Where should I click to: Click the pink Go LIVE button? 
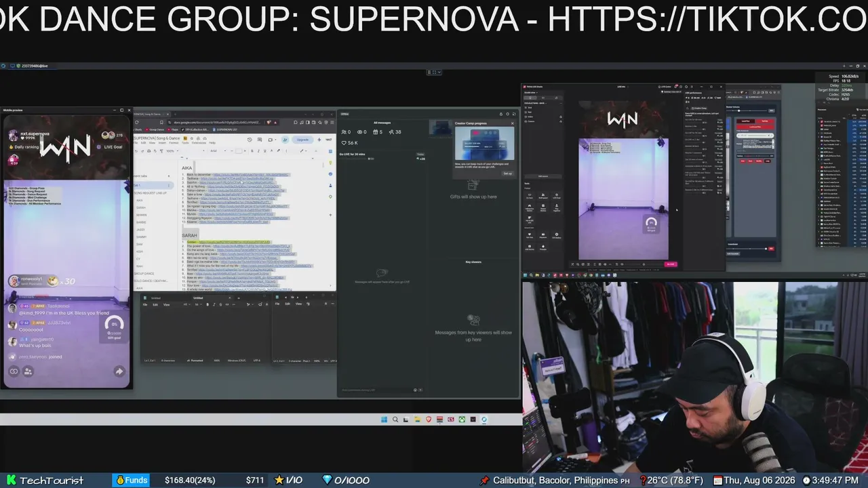(x=671, y=264)
